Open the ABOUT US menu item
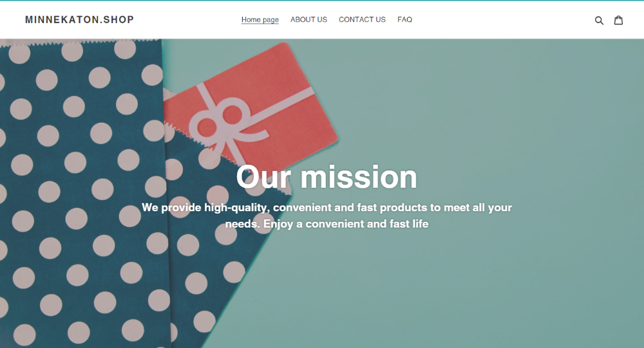644x348 pixels. 308,20
